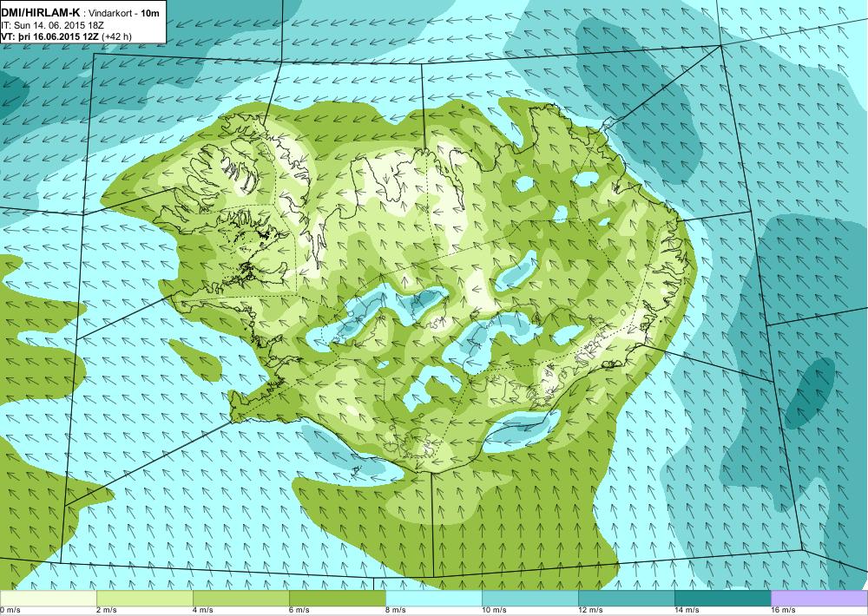Click the 10–12 m/s light teal swatch
868x616 pixels.
(530, 598)
